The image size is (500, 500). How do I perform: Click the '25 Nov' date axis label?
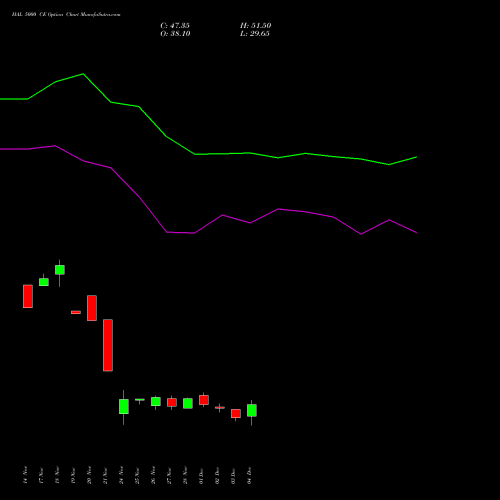[x=137, y=475]
